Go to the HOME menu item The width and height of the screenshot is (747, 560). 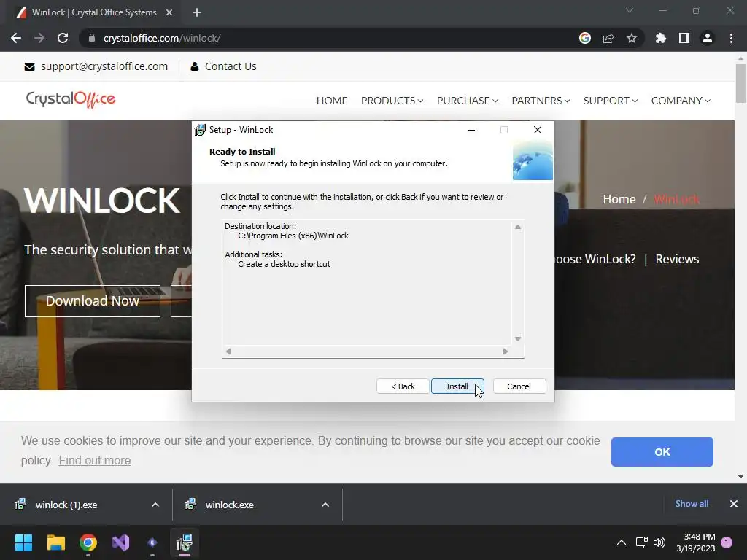pyautogui.click(x=332, y=101)
